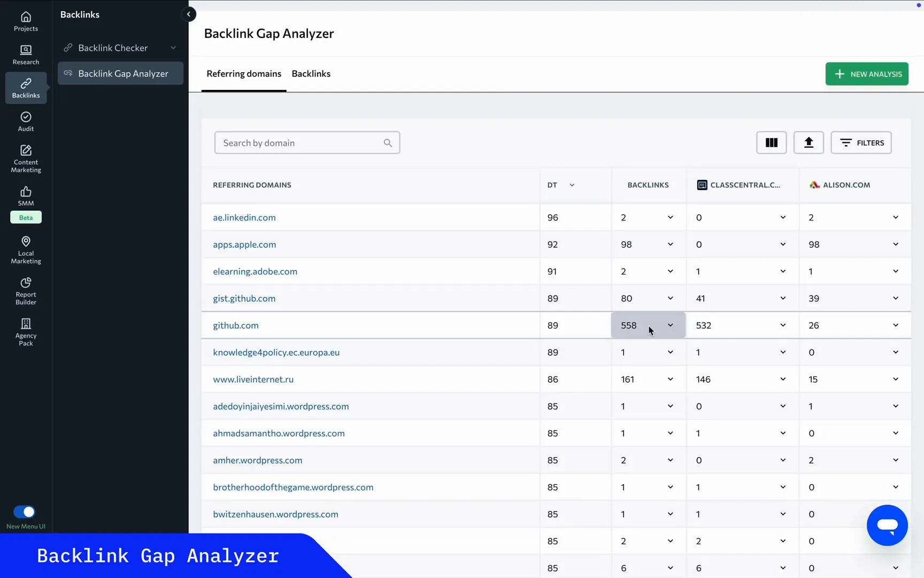Open the DT sort dropdown
Image resolution: width=924 pixels, height=578 pixels.
572,185
